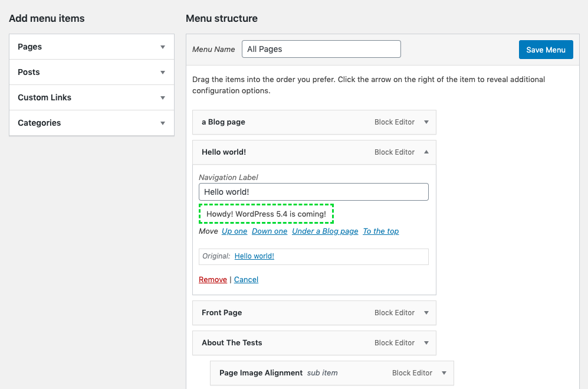Select the Front Page menu item title
Screen dimensions: 588x389
click(x=222, y=313)
